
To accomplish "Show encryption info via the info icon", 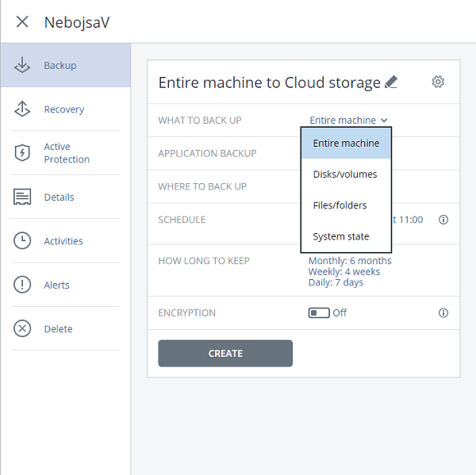I will pyautogui.click(x=443, y=312).
